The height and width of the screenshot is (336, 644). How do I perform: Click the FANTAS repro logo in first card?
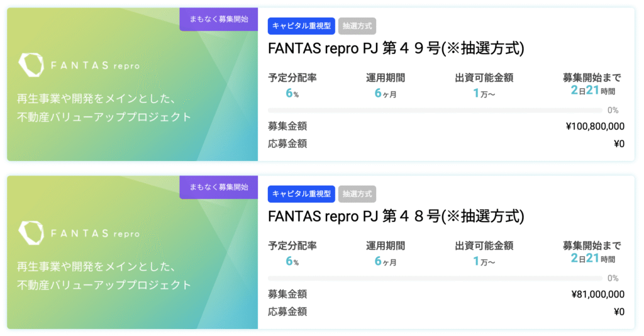pyautogui.click(x=79, y=65)
